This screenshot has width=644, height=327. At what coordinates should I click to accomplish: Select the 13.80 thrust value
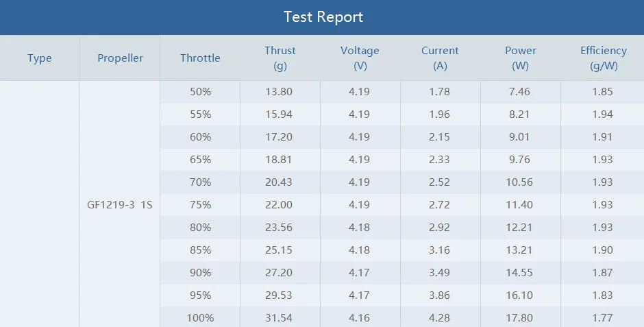(x=280, y=92)
